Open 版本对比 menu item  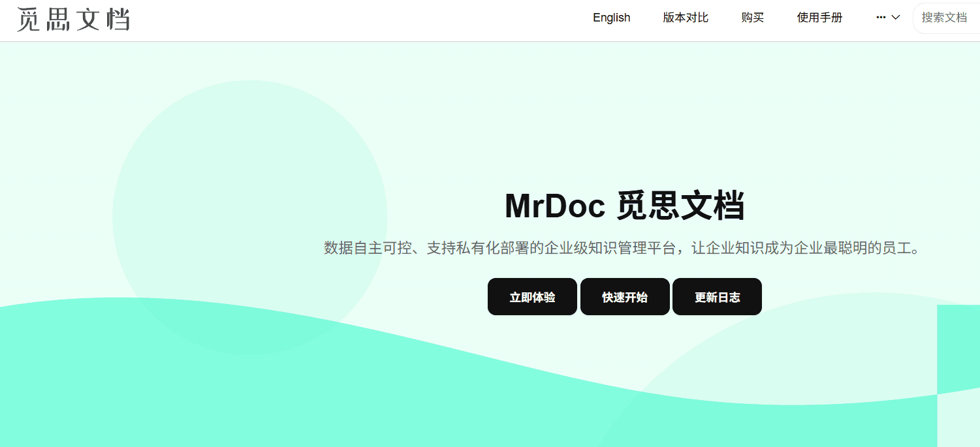tap(686, 18)
